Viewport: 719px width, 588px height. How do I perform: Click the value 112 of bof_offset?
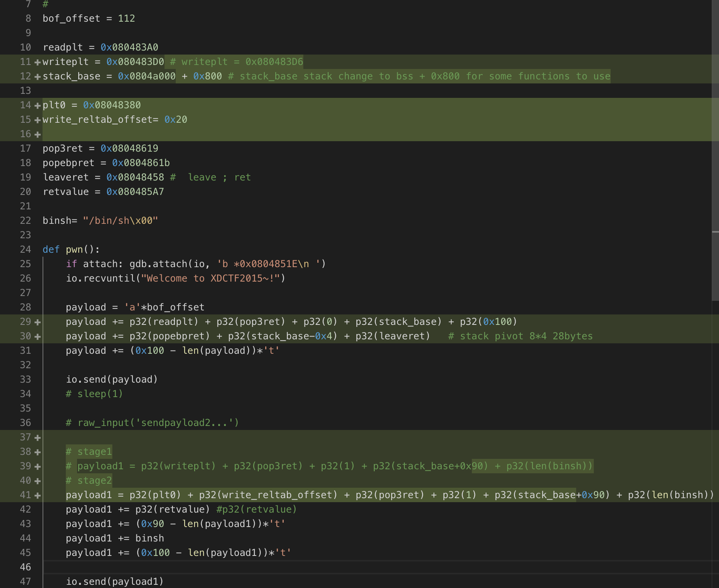tap(126, 18)
